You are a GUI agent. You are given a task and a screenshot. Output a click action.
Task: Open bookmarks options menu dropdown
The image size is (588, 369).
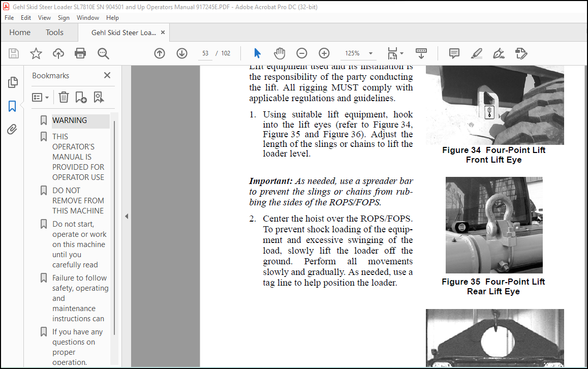pyautogui.click(x=41, y=98)
